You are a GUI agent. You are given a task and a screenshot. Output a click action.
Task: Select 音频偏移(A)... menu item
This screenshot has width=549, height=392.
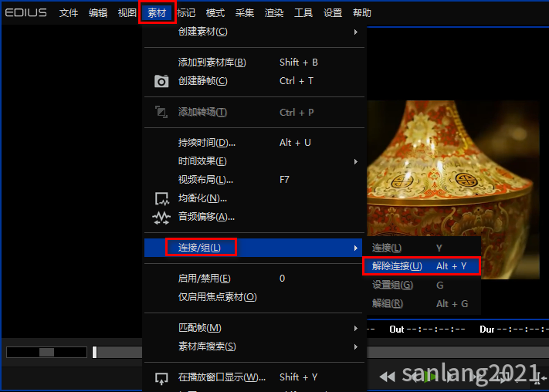[x=255, y=217]
